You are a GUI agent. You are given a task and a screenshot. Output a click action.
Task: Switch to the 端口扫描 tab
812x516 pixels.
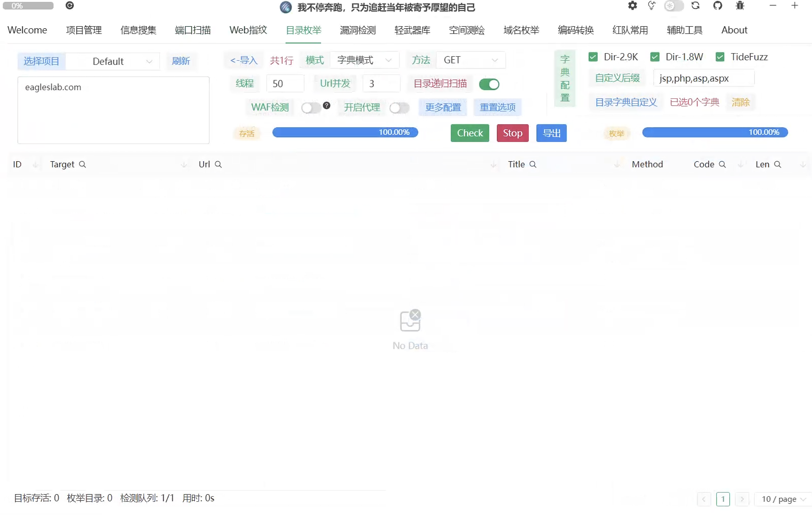(x=192, y=30)
